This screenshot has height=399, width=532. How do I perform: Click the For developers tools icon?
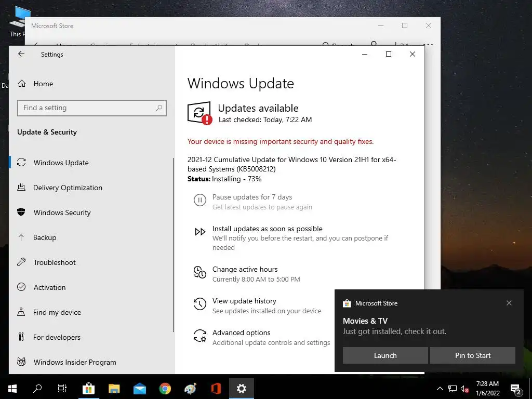click(21, 337)
